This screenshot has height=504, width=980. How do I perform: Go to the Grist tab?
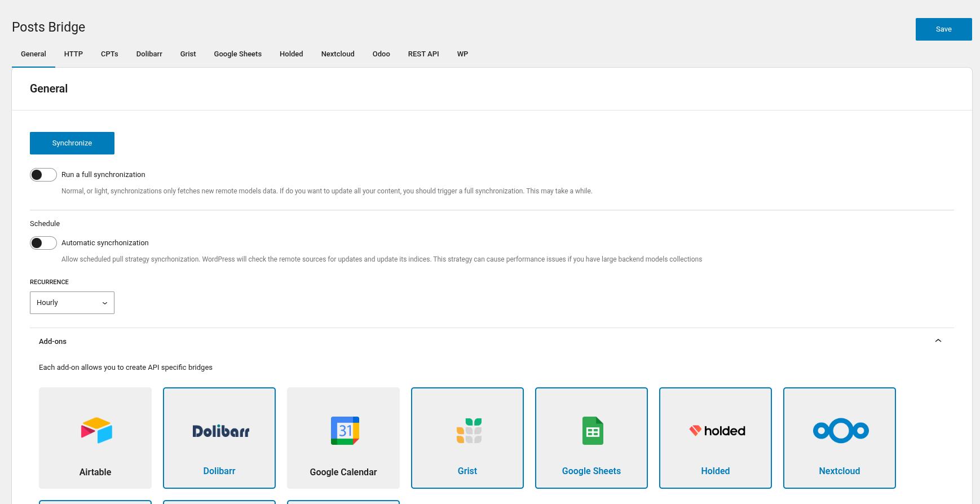coord(188,54)
